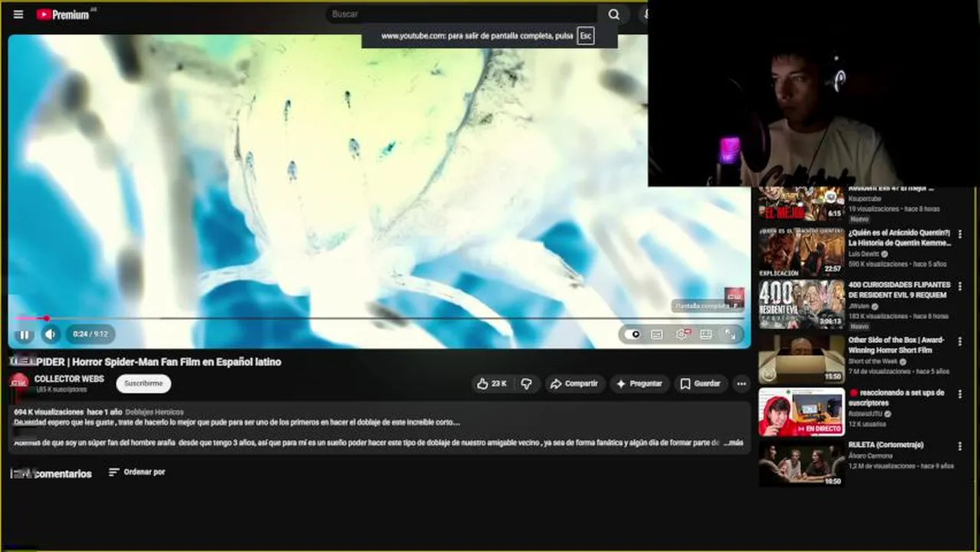Seek on the video progress bar
The width and height of the screenshot is (980, 552).
(x=380, y=318)
